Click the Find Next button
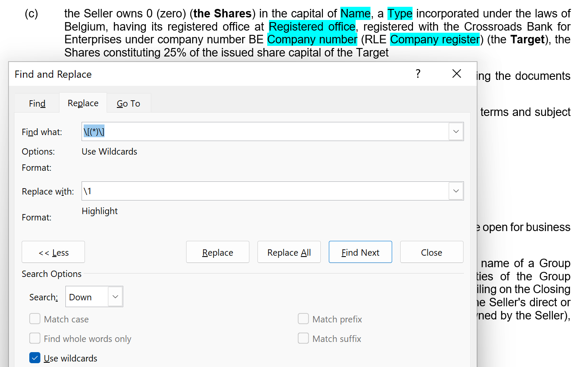 360,252
